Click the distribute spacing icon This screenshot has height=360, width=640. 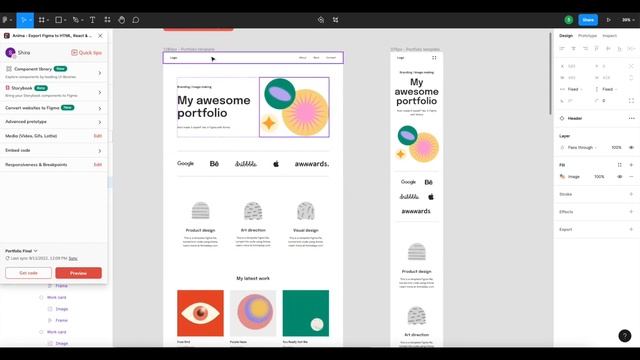(631, 49)
